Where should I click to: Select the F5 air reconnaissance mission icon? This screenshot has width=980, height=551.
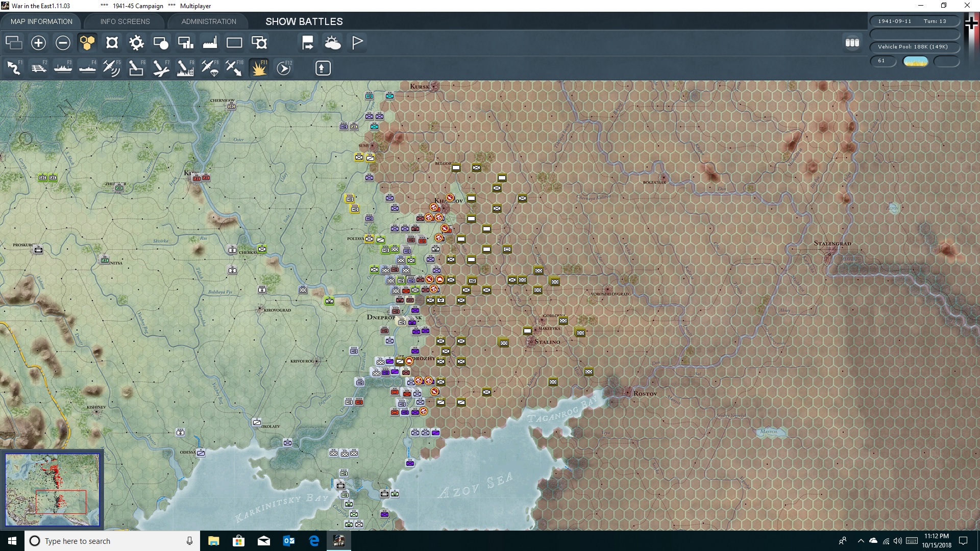tap(112, 68)
